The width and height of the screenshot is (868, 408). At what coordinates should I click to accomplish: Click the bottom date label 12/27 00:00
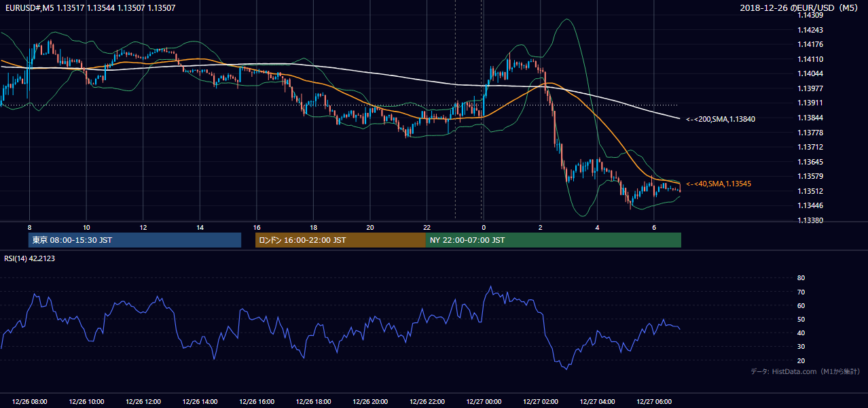tap(483, 402)
